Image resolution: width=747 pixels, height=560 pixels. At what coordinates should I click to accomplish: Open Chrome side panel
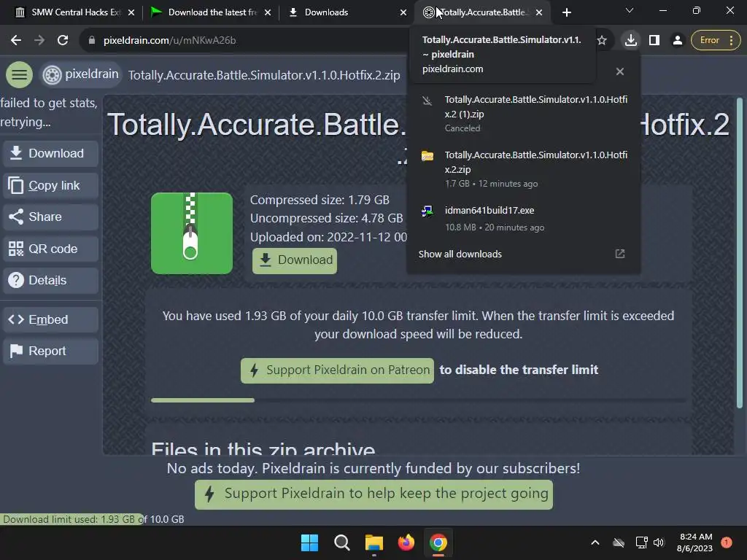(654, 41)
